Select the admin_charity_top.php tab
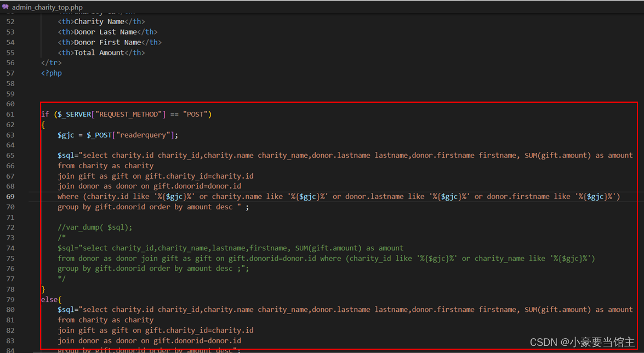The height and width of the screenshot is (353, 644). 47,7
